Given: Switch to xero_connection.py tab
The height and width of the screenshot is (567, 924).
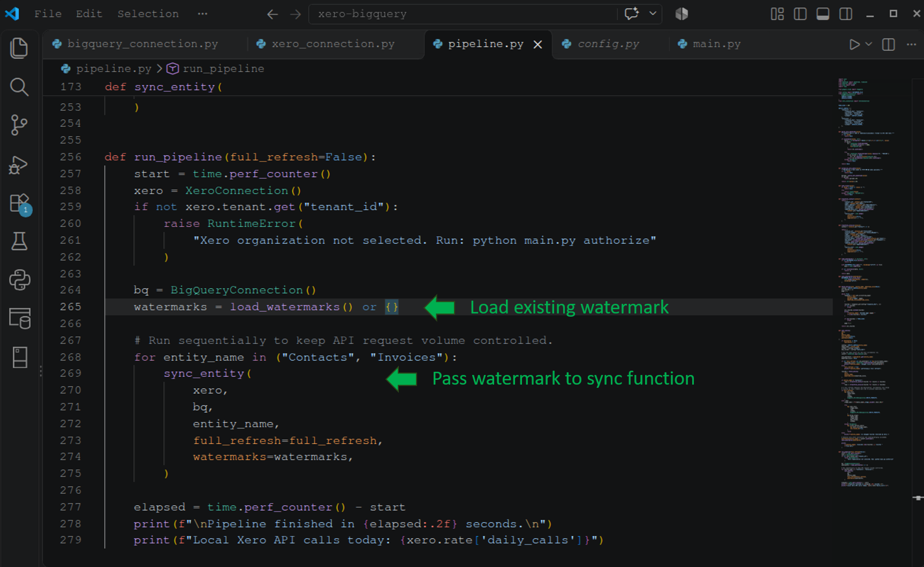Looking at the screenshot, I should pos(333,44).
